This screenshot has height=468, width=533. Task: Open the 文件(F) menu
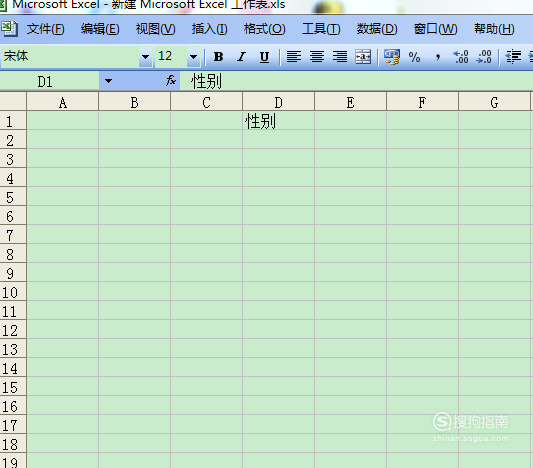pos(46,29)
